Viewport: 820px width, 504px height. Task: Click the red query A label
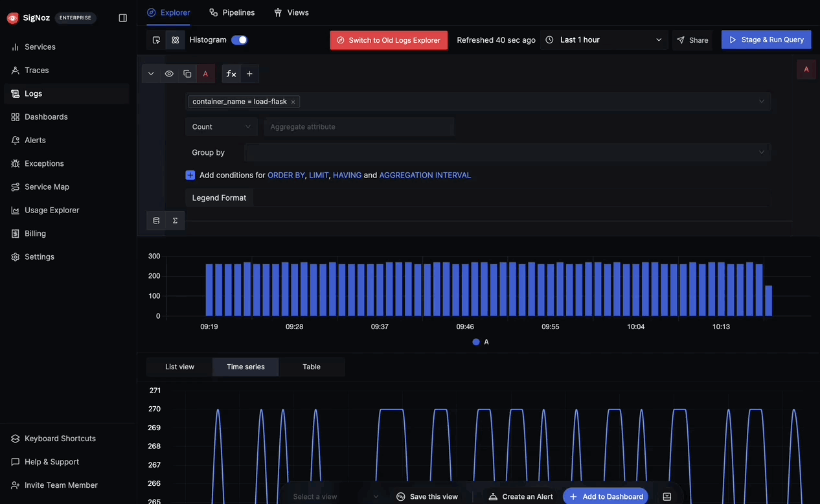point(205,74)
